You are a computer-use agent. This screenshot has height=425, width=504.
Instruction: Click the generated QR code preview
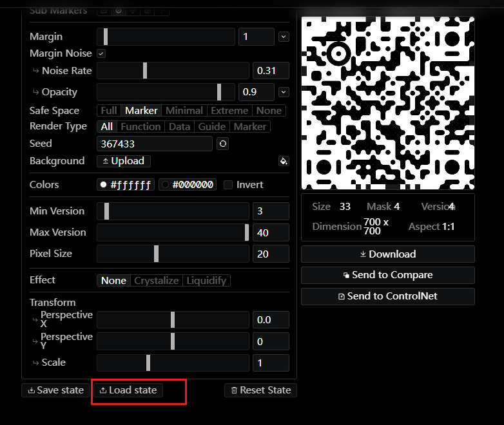tap(387, 103)
